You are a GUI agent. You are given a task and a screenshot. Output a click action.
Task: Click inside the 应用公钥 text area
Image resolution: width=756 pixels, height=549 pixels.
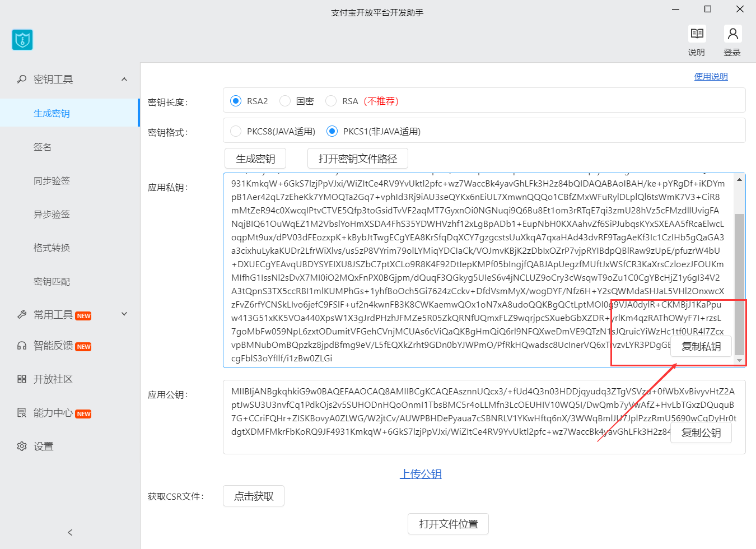coord(484,417)
